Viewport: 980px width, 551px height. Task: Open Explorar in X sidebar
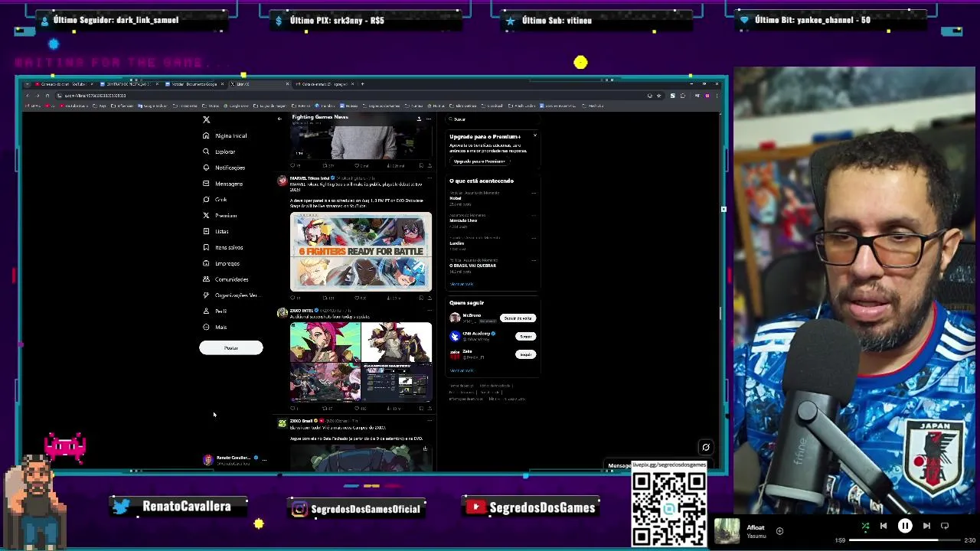click(x=219, y=152)
